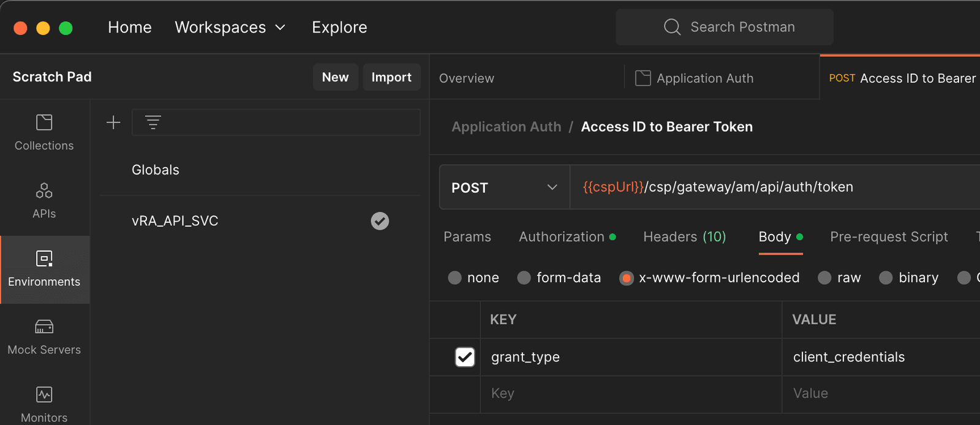
Task: Click the VALUE column header
Action: point(814,320)
